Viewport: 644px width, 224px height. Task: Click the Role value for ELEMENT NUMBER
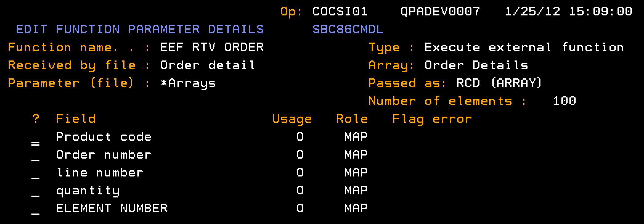(356, 208)
